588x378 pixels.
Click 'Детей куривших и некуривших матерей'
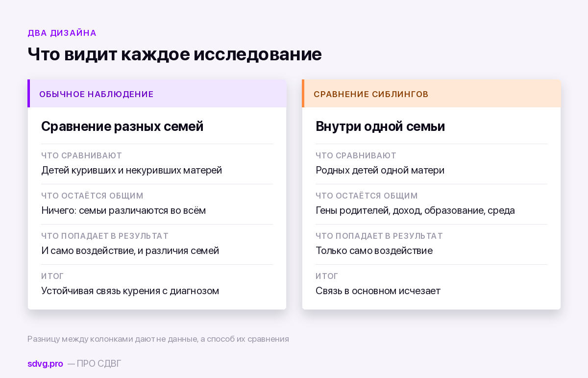coord(131,170)
